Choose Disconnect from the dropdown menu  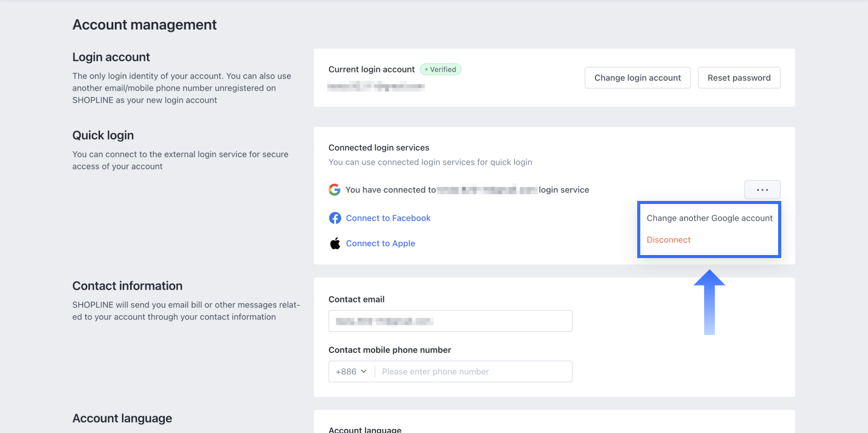[x=668, y=240]
